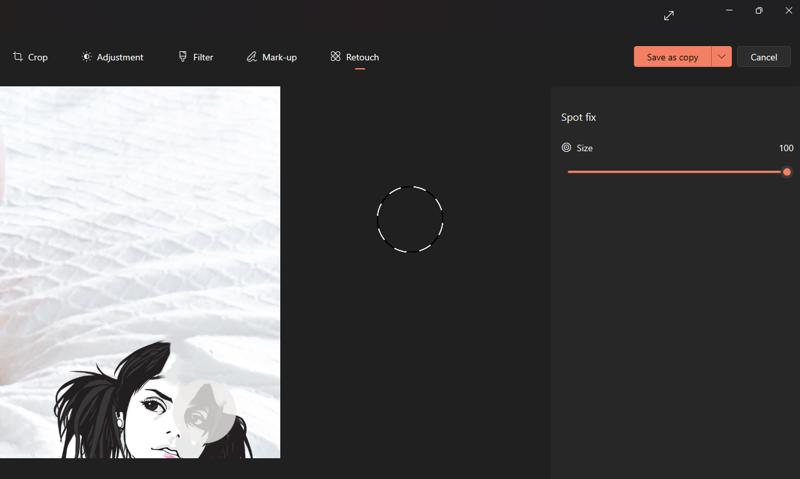Screen dimensions: 800x479
Task: Click the Spot fix heading
Action: pyautogui.click(x=579, y=117)
